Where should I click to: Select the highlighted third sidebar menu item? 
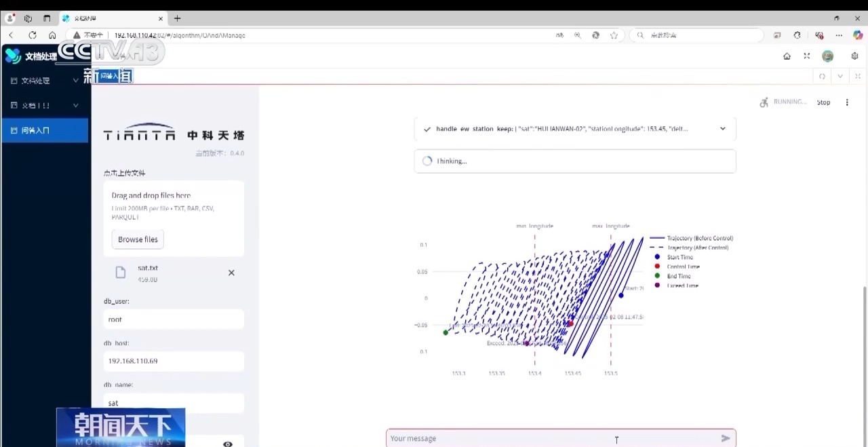[45, 130]
